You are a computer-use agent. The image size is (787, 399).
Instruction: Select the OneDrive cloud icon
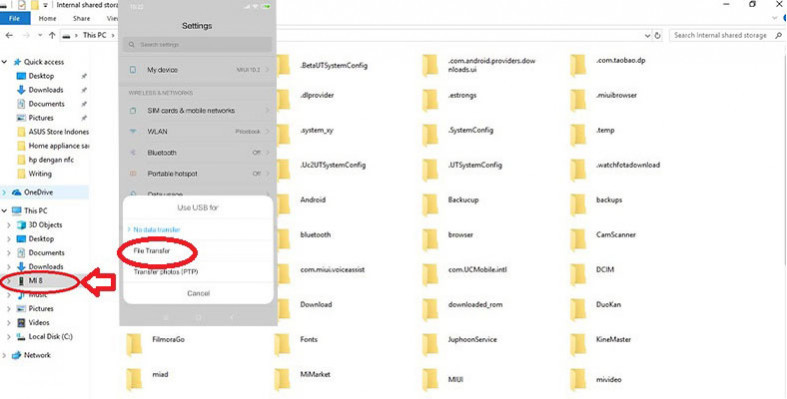17,192
